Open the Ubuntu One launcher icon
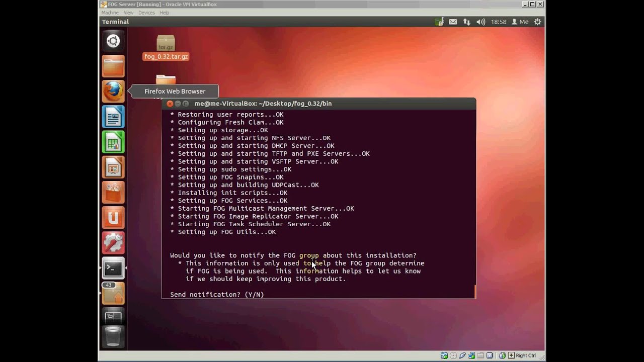The height and width of the screenshot is (362, 644). [x=113, y=217]
